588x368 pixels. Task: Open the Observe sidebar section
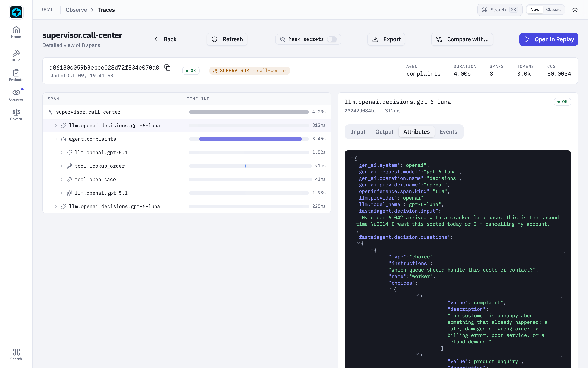(x=16, y=95)
